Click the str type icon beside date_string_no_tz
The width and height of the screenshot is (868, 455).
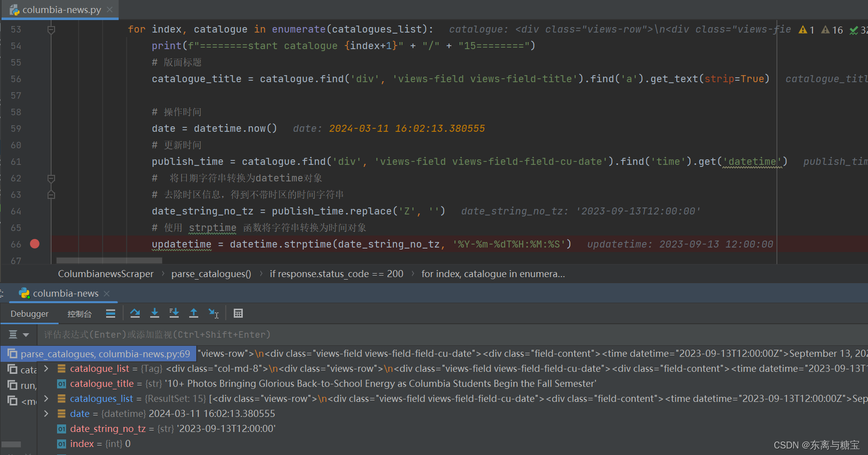pos(62,429)
